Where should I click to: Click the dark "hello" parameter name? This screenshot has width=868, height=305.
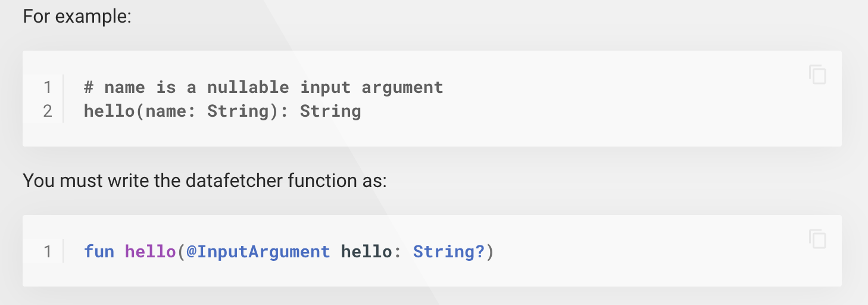click(366, 251)
